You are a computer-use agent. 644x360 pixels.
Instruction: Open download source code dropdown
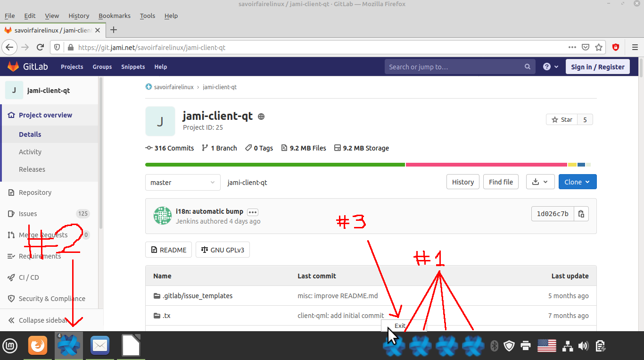click(x=540, y=182)
